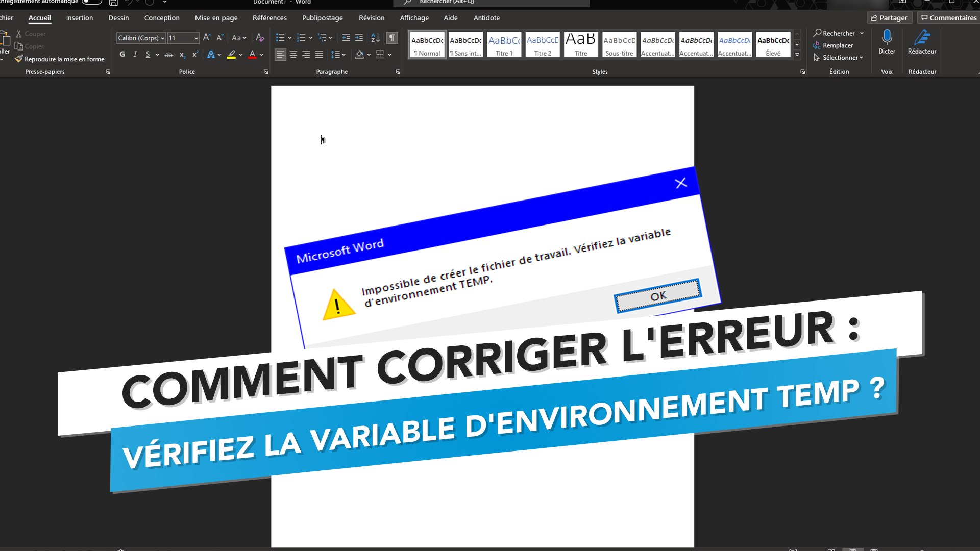The width and height of the screenshot is (980, 551).
Task: Toggle bold formatting (G)
Action: [122, 55]
